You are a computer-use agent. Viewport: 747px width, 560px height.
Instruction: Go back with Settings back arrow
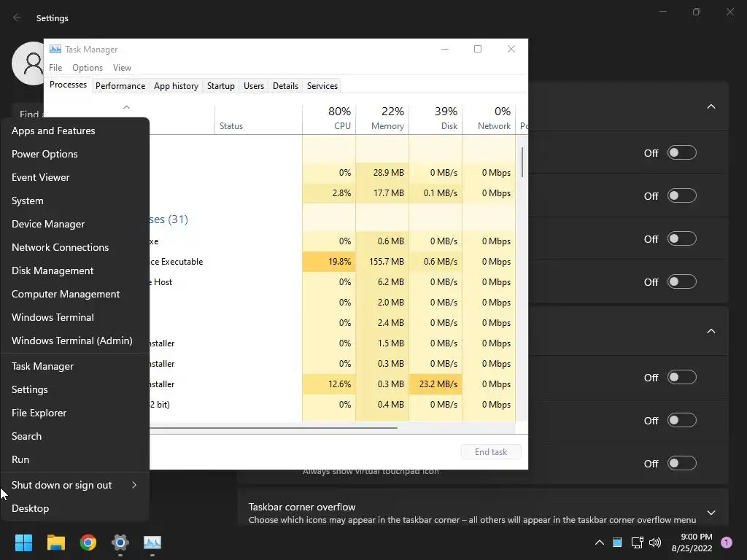point(18,17)
